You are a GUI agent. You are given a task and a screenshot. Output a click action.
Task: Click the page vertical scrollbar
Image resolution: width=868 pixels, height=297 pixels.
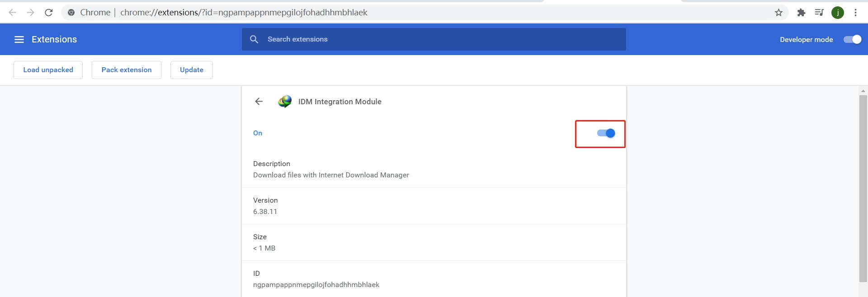click(x=863, y=188)
